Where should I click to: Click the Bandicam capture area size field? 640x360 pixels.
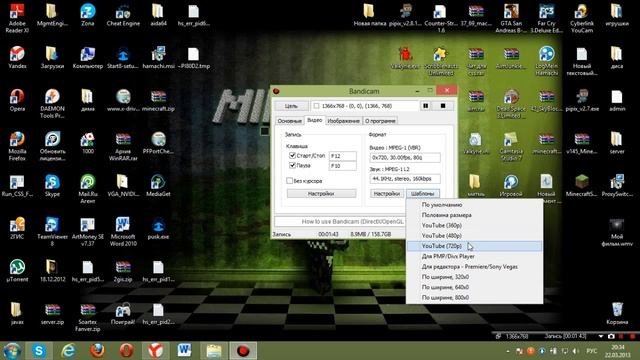[365, 106]
